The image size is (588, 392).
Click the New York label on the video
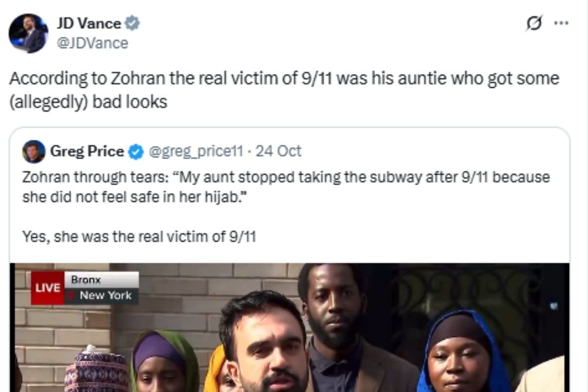(x=105, y=295)
